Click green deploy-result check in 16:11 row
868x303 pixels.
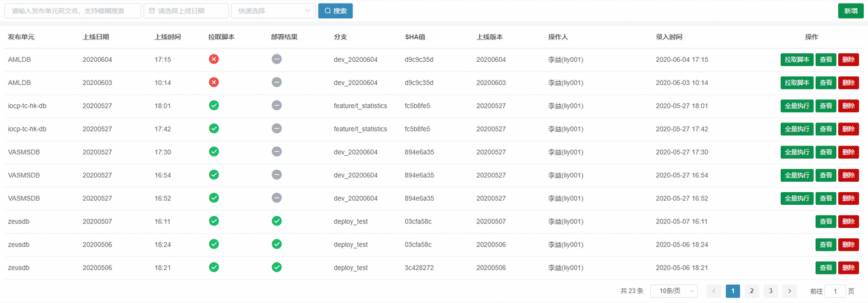(x=277, y=221)
